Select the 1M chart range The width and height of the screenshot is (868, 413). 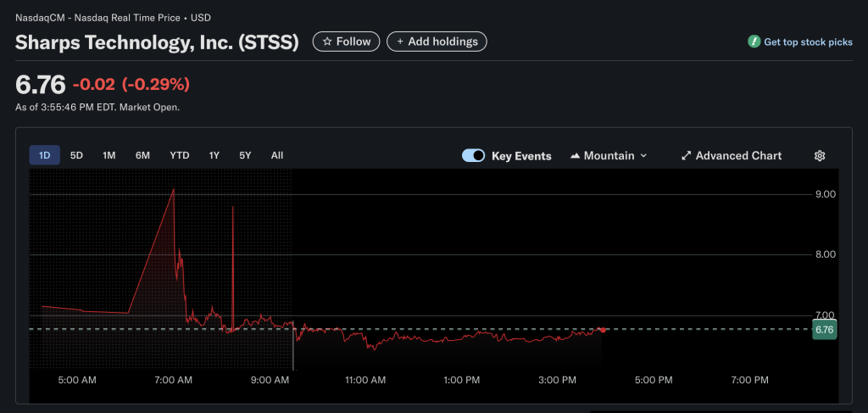pos(109,155)
